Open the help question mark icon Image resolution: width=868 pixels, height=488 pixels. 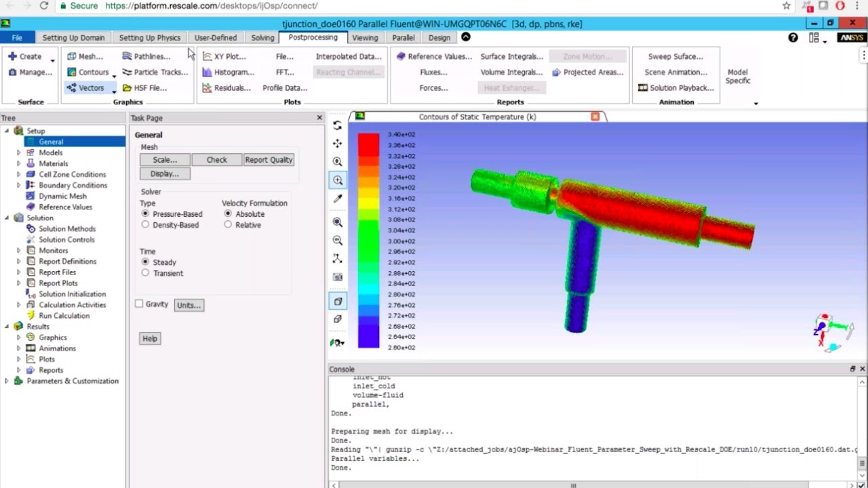click(x=793, y=37)
